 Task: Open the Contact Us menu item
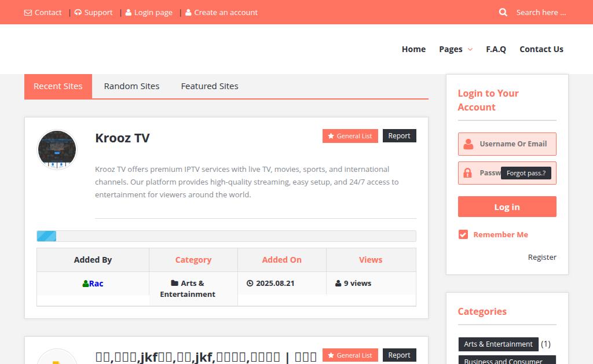point(541,49)
